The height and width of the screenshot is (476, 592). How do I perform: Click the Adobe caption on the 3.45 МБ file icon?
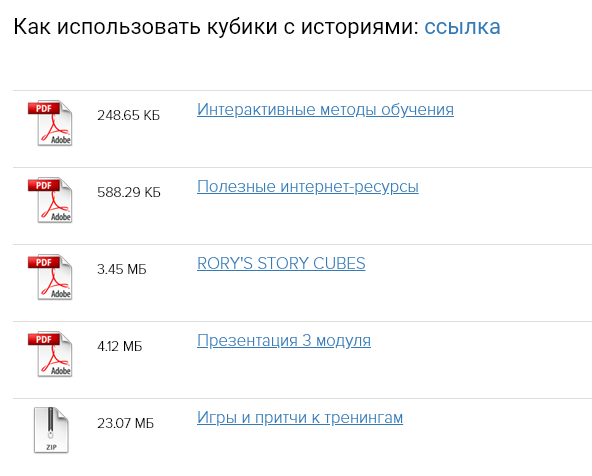click(61, 294)
